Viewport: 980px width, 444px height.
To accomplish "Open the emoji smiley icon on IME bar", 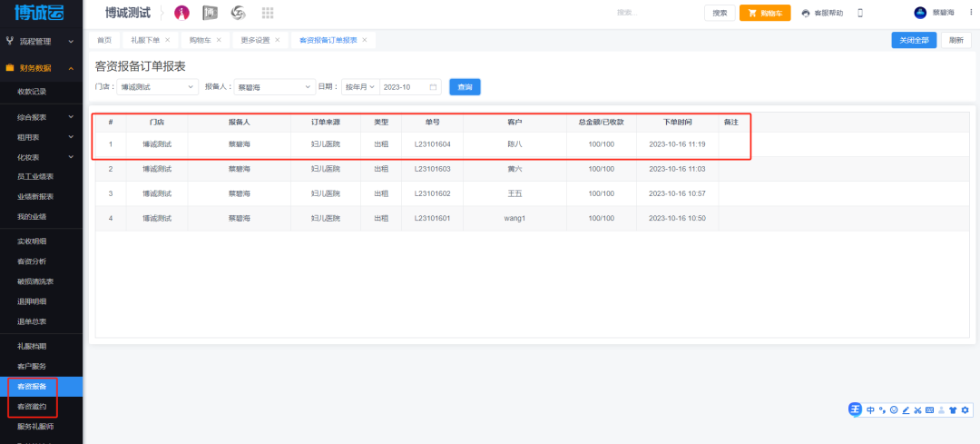I will click(894, 410).
